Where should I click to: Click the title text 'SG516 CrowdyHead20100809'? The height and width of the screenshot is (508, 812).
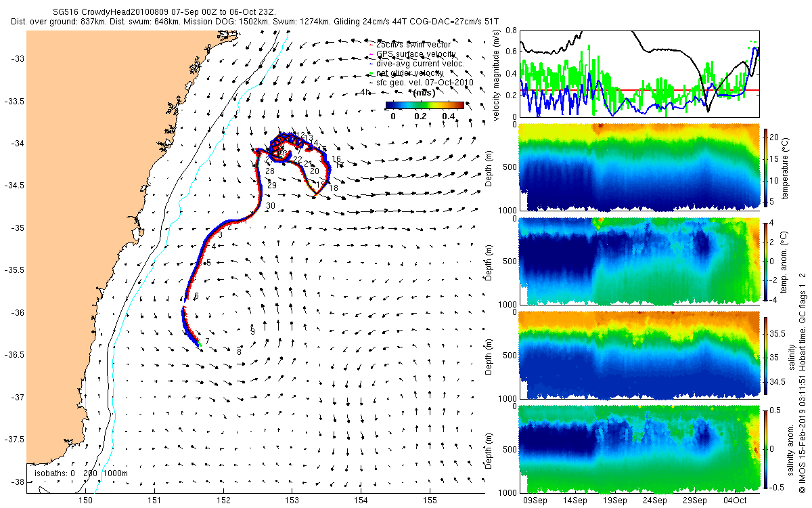109,12
